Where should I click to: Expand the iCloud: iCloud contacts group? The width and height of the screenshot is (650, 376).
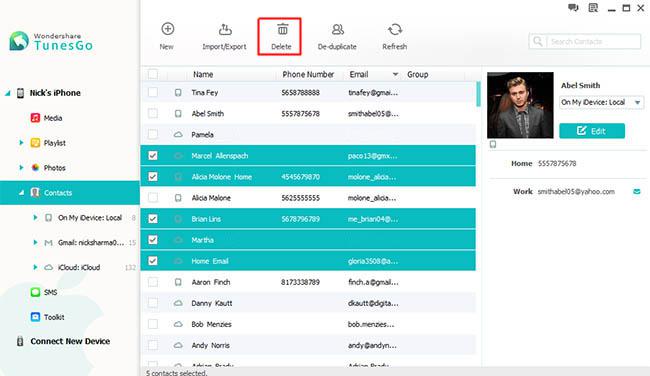point(35,267)
